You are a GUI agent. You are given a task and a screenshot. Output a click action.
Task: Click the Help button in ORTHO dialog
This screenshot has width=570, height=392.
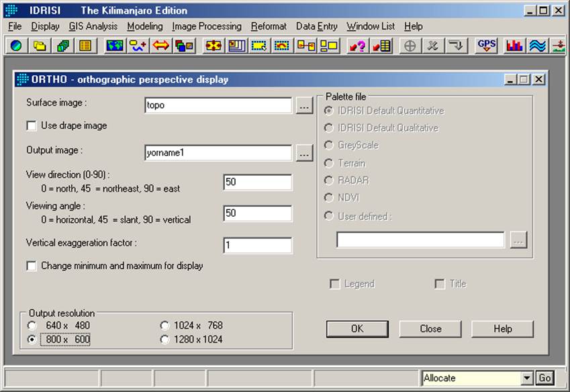503,329
